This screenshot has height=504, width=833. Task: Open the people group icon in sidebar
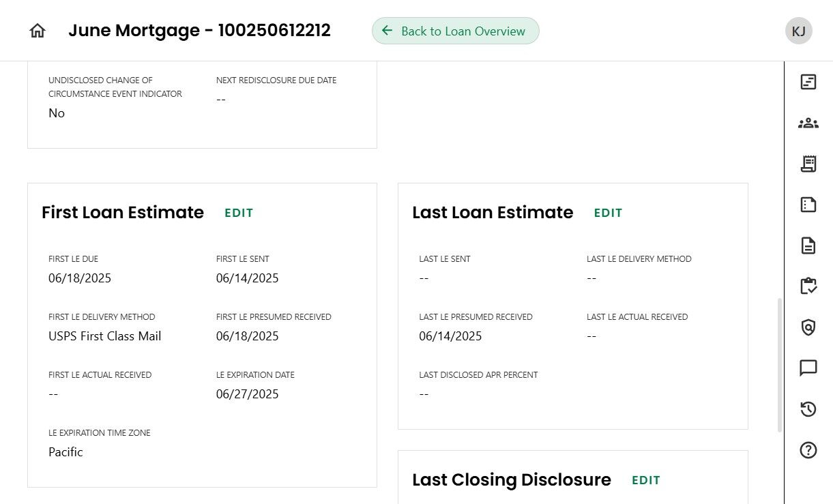click(808, 123)
